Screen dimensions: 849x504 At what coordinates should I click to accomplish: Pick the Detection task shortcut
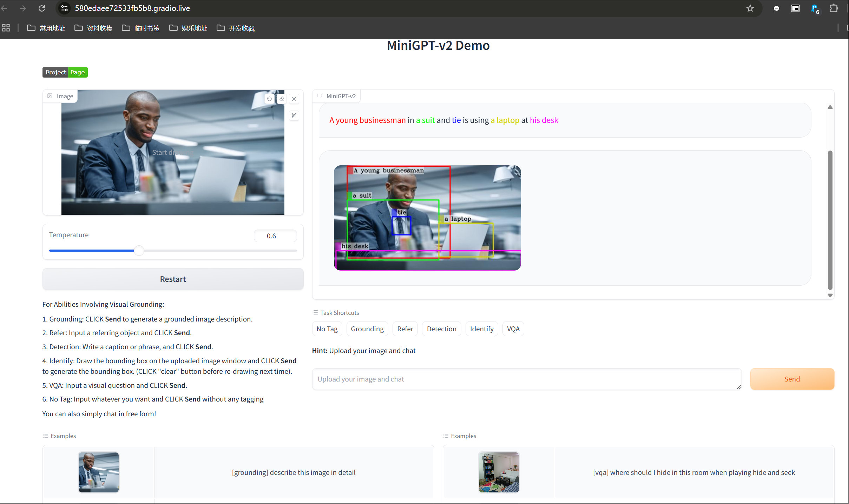(x=441, y=329)
